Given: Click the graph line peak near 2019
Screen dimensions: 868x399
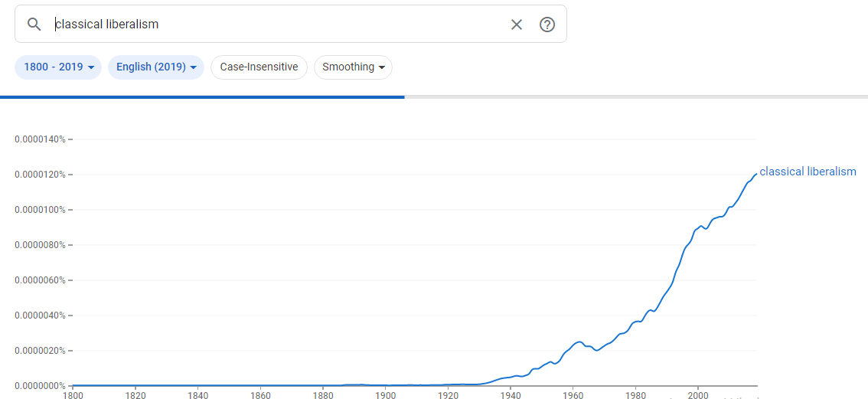Looking at the screenshot, I should pos(755,175).
